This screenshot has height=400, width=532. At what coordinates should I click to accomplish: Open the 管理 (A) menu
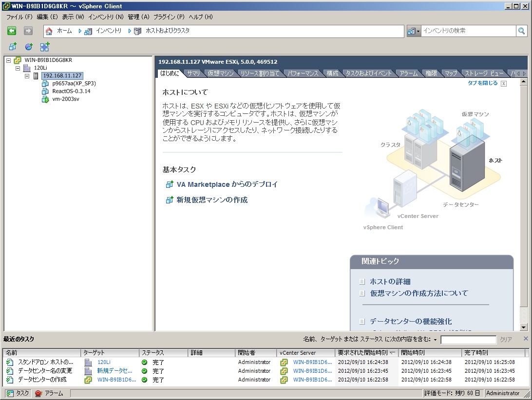pyautogui.click(x=138, y=17)
